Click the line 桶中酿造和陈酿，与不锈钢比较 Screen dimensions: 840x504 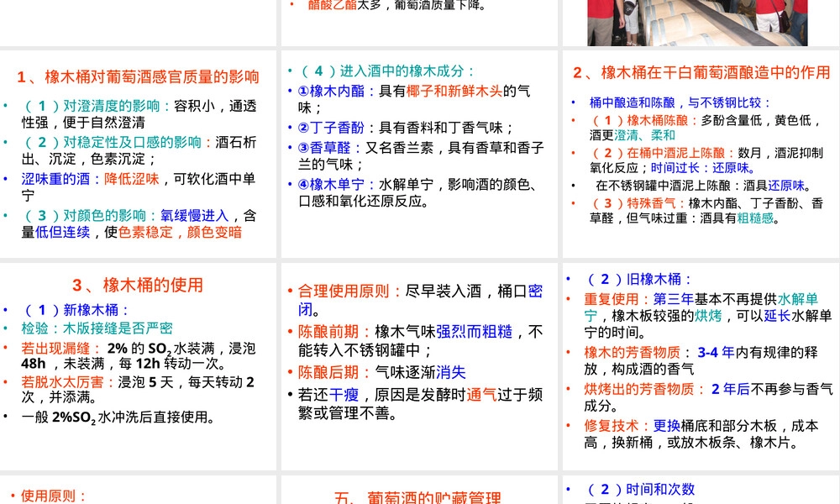[x=680, y=102]
